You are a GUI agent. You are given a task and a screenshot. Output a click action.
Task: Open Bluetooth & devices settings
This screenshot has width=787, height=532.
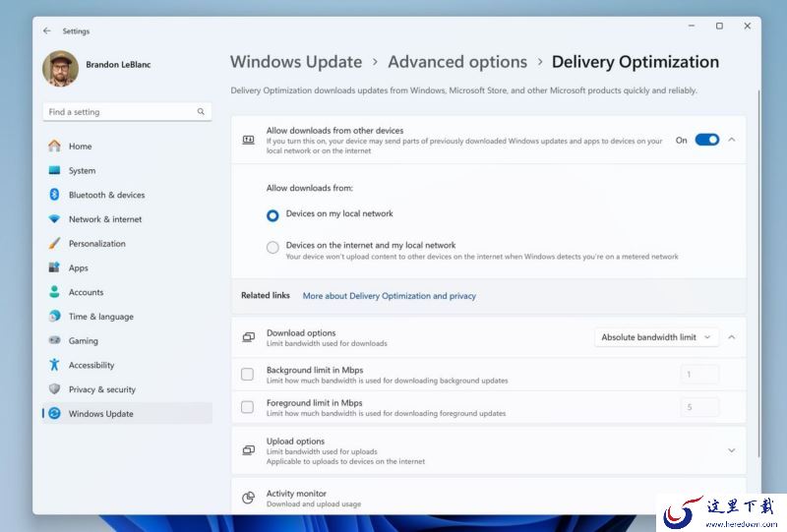[128, 195]
